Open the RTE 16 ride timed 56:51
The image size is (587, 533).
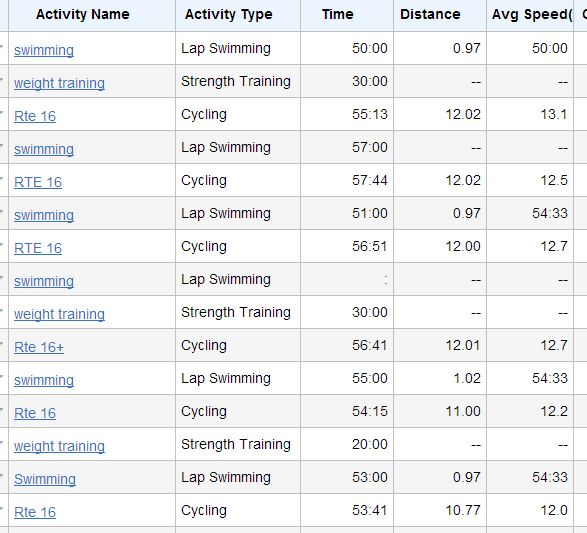(x=38, y=248)
